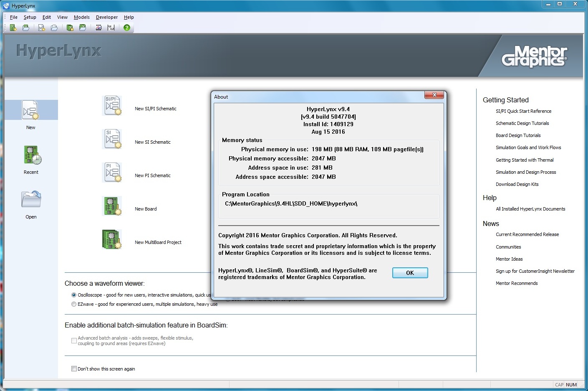Open the Help menu

coord(129,17)
